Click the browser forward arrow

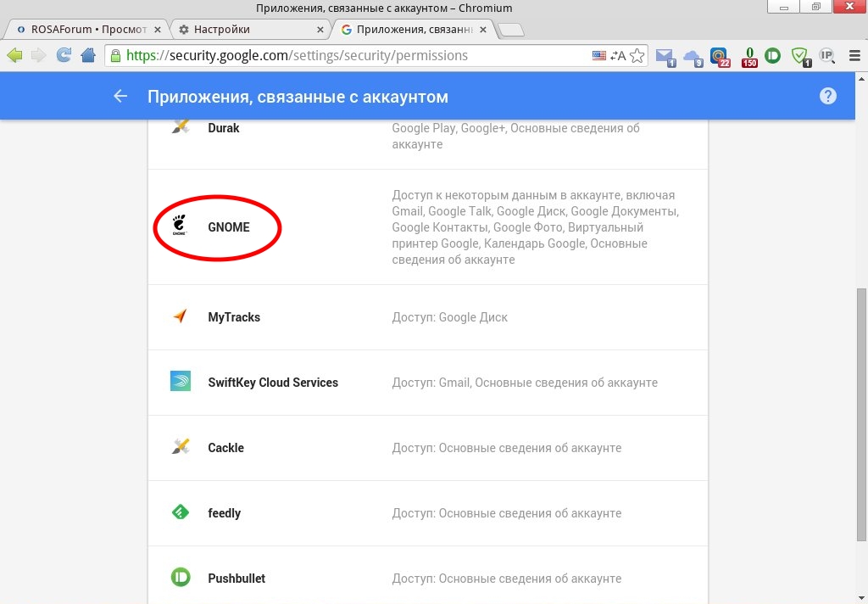pyautogui.click(x=38, y=55)
